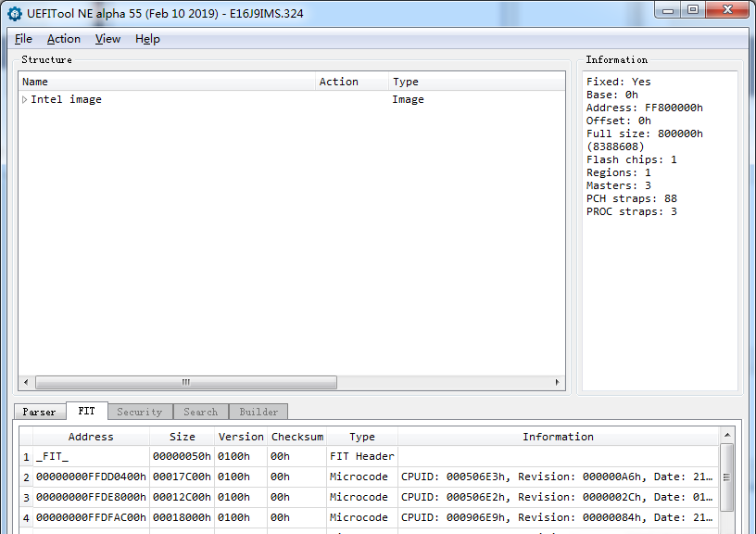Screen dimensions: 756x534
Task: Click the Image type cell of Intel image
Action: click(x=408, y=99)
